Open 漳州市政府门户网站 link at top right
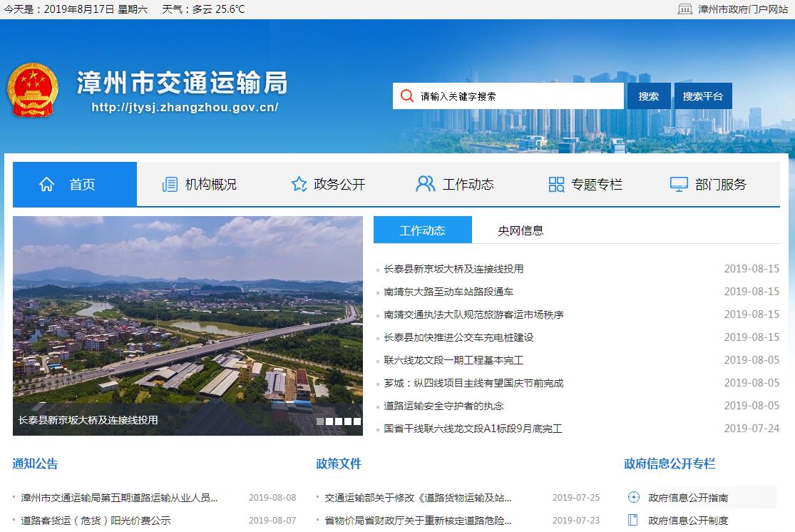Image resolution: width=795 pixels, height=532 pixels. 742,9
